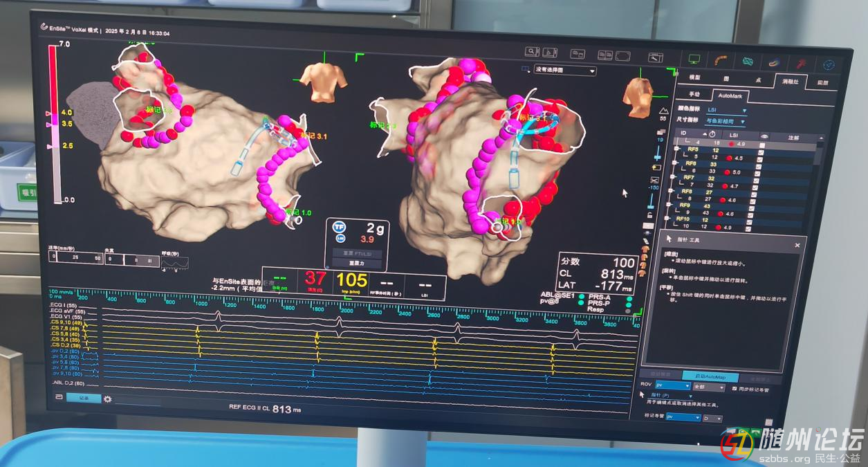Viewport: 868px width, 467px height.
Task: Open the 颜色指标 LSI dropdown
Action: tap(726, 110)
